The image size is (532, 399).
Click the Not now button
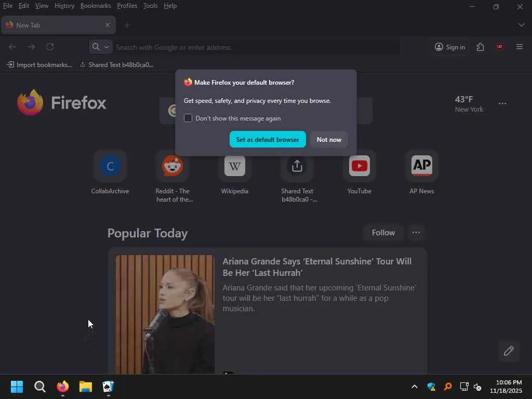(x=329, y=139)
